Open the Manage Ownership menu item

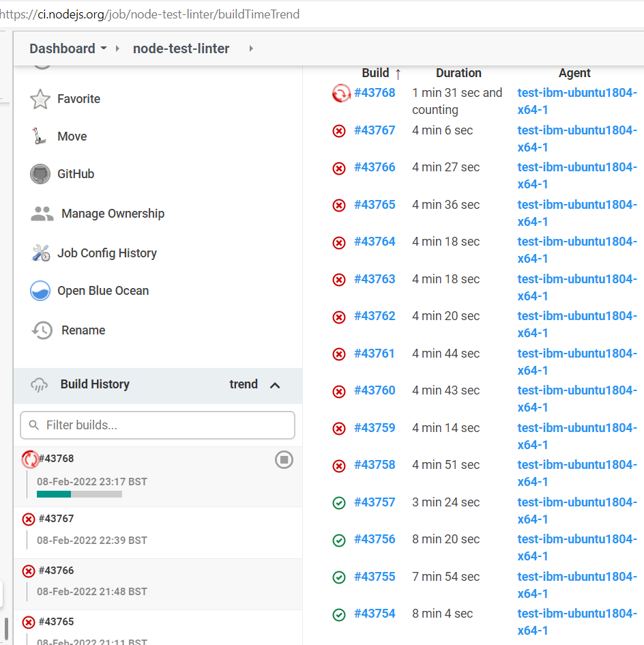pos(113,214)
